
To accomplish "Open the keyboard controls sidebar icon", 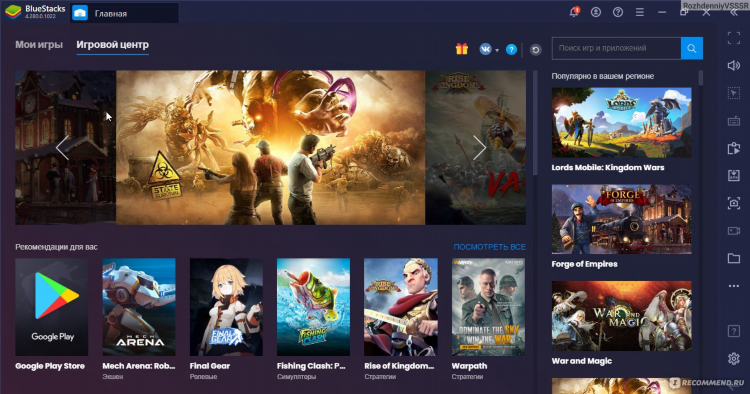I will pyautogui.click(x=734, y=121).
